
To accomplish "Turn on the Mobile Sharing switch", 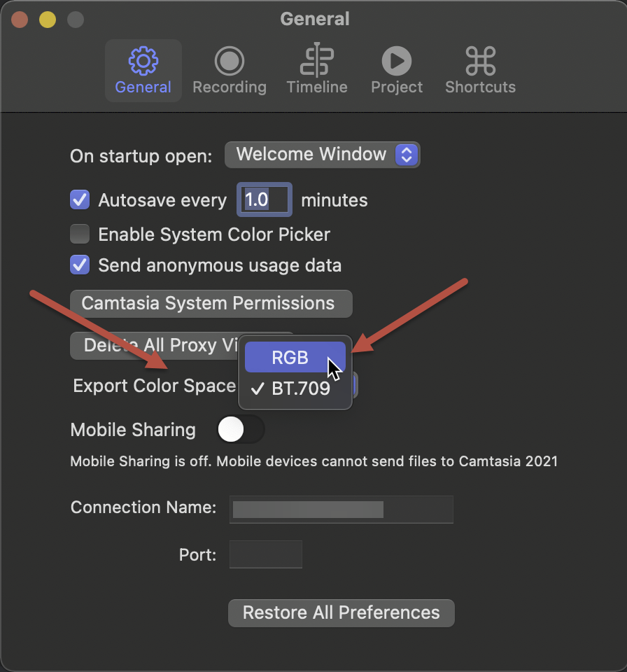I will pyautogui.click(x=241, y=430).
